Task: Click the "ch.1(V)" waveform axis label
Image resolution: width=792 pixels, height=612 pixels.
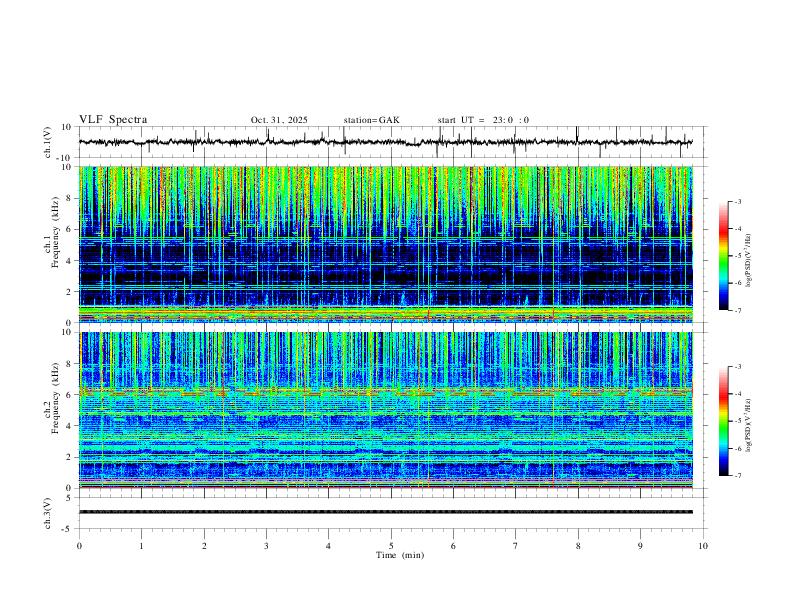Action: (x=48, y=142)
